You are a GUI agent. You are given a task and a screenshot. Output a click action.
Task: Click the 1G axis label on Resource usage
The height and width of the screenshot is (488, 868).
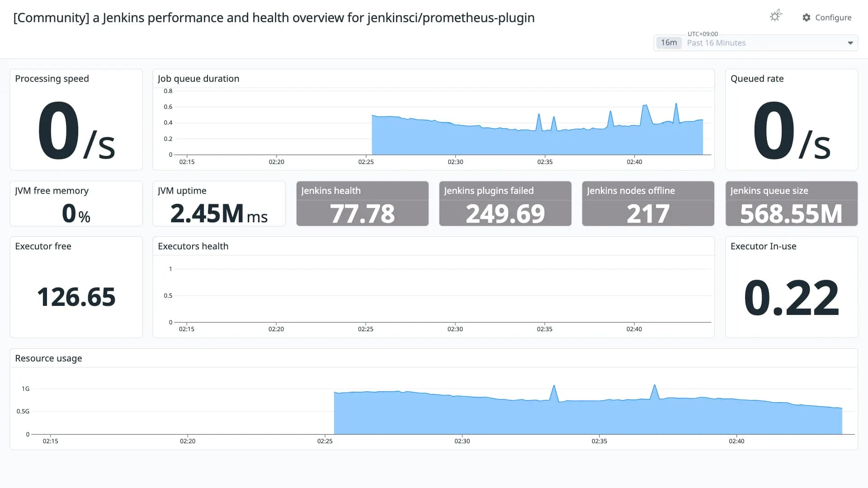click(x=25, y=389)
